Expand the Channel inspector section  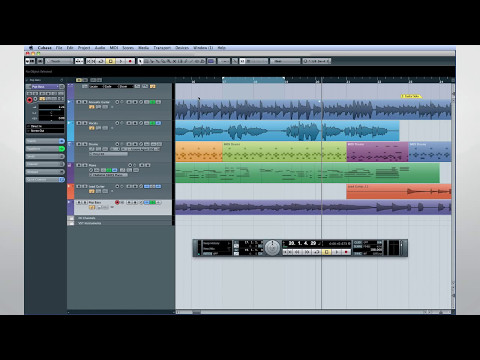click(45, 164)
